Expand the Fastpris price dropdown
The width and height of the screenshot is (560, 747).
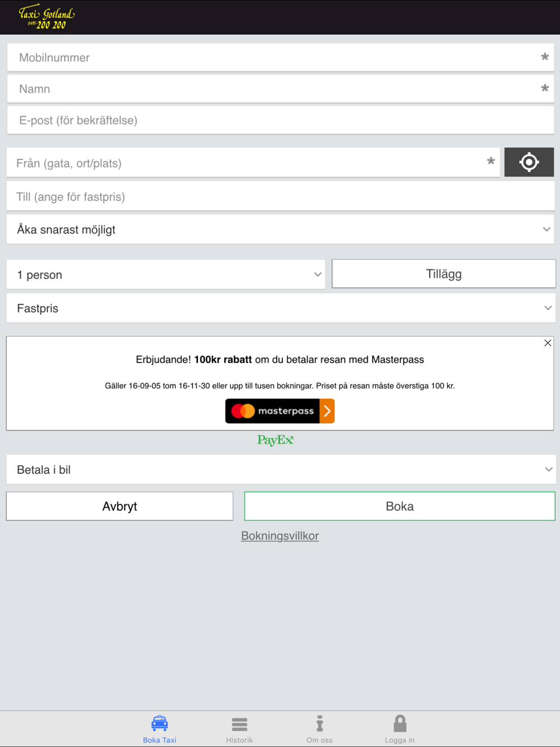[280, 309]
